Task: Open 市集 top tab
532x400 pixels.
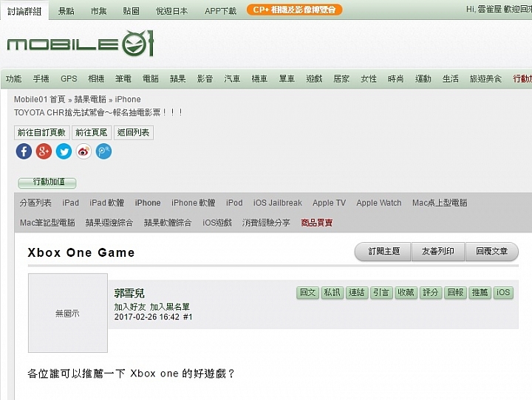Action: pos(98,11)
